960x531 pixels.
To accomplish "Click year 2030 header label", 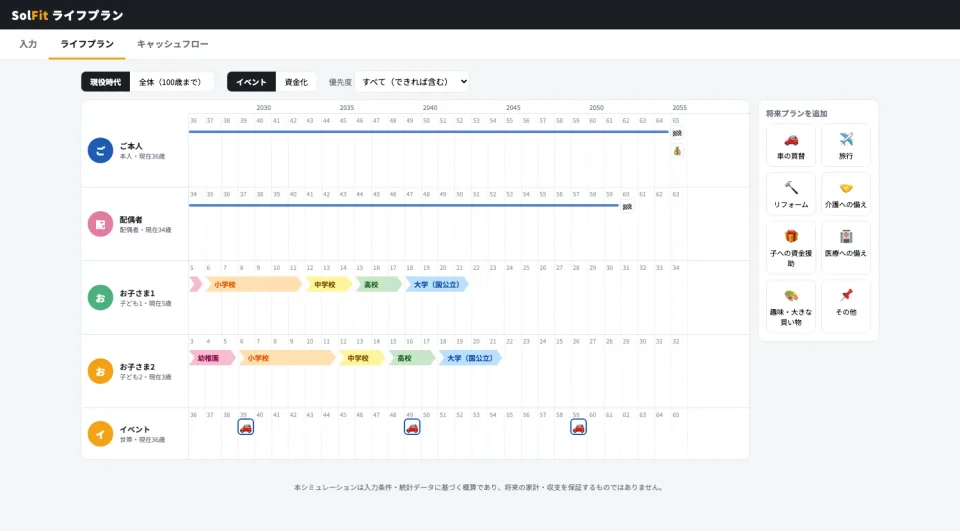I will click(x=263, y=107).
